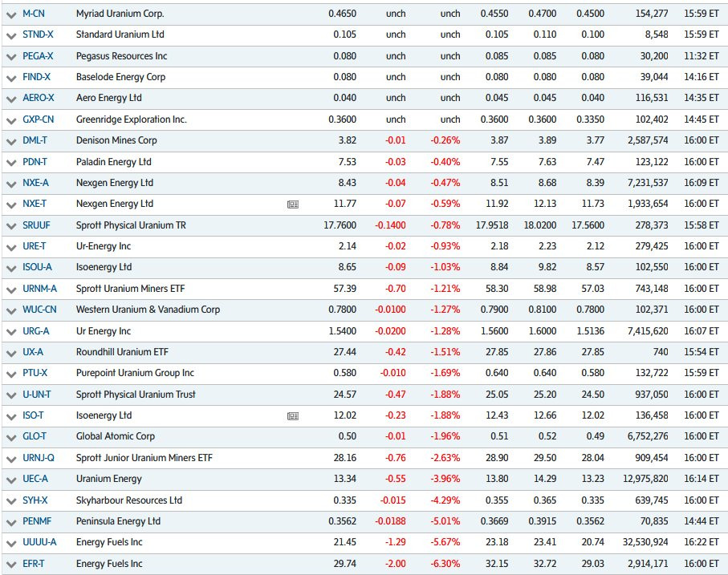Open the EFR-T ticker link
Image resolution: width=728 pixels, height=575 pixels.
(34, 564)
